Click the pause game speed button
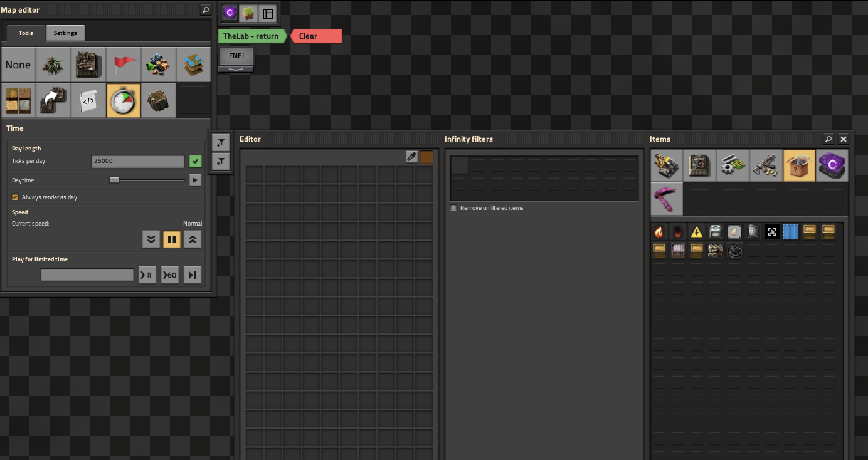 (172, 239)
